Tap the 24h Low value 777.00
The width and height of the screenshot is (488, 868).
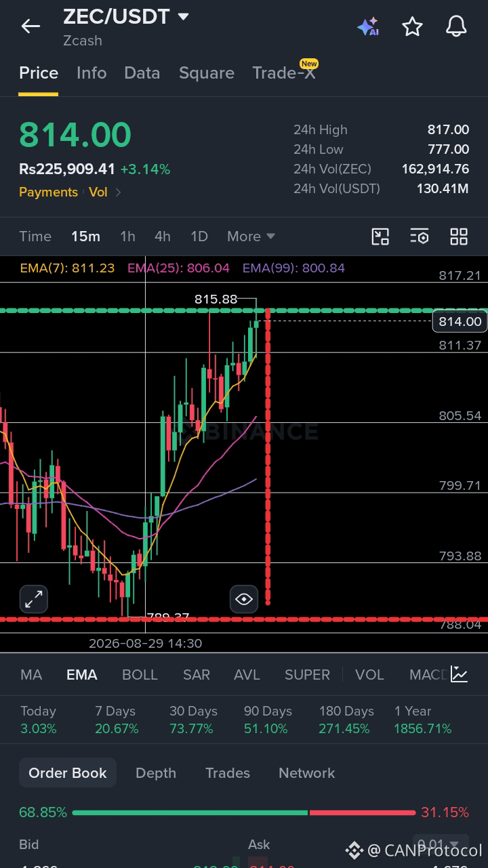click(448, 149)
